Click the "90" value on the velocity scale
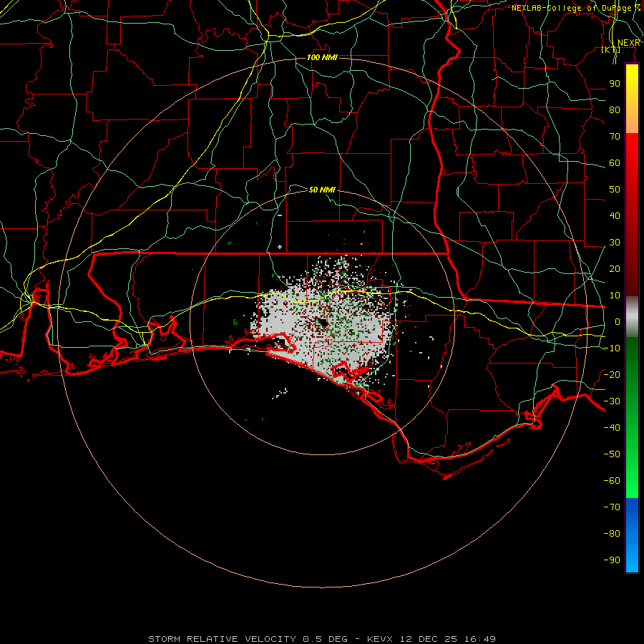Viewport: 644px width, 644px height. (x=615, y=84)
